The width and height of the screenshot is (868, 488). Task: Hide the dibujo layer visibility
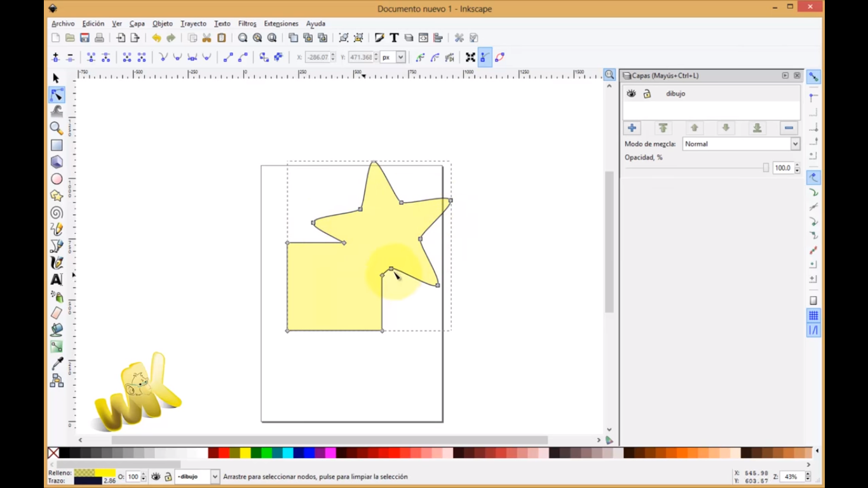pos(631,93)
